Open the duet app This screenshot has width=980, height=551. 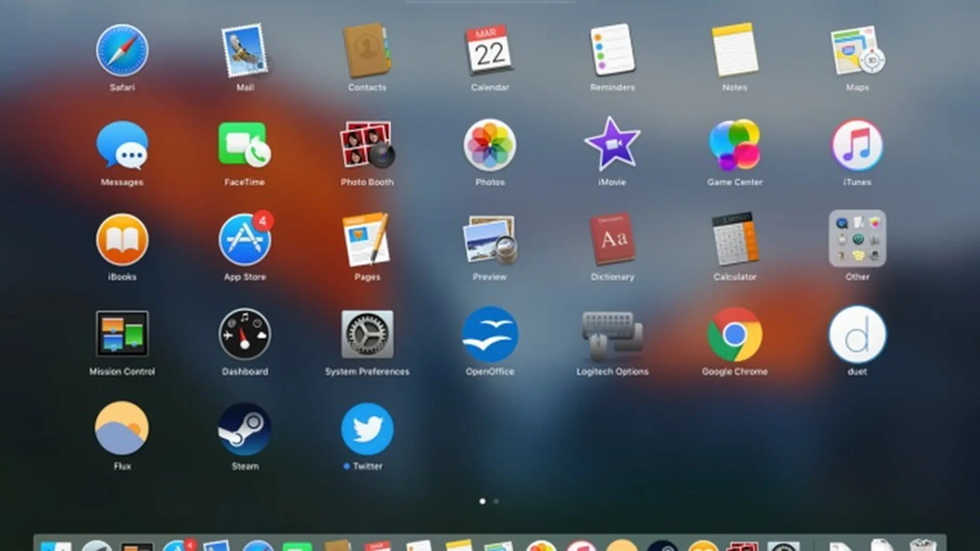click(857, 334)
